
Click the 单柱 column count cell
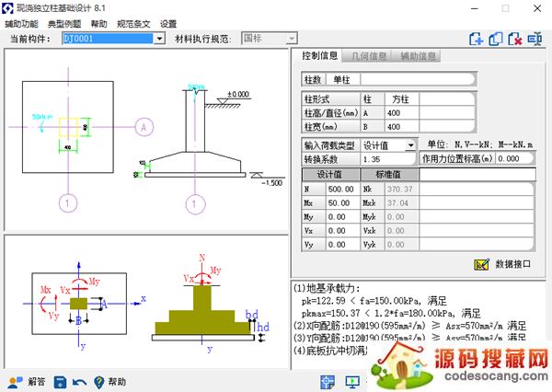[342, 80]
